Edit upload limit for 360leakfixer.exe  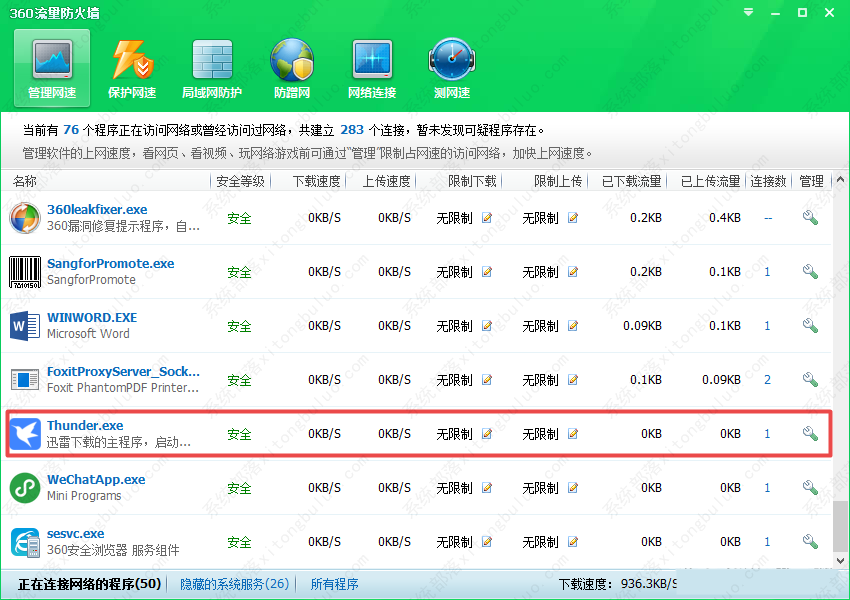(x=573, y=218)
